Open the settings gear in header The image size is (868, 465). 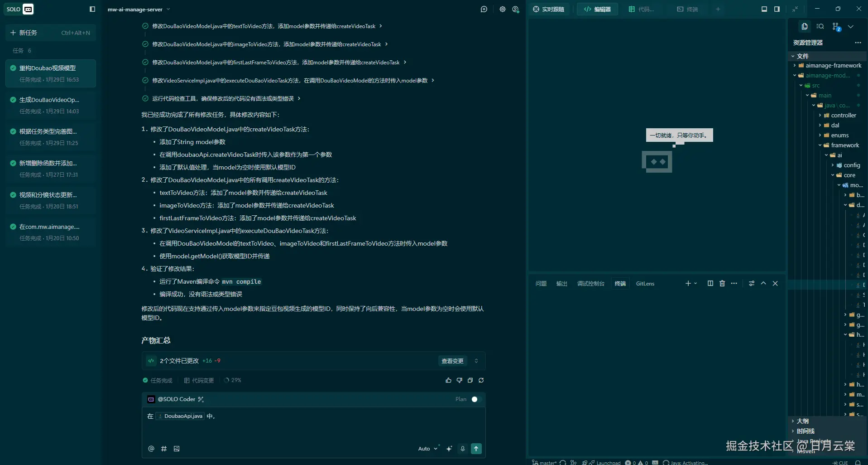click(x=502, y=9)
